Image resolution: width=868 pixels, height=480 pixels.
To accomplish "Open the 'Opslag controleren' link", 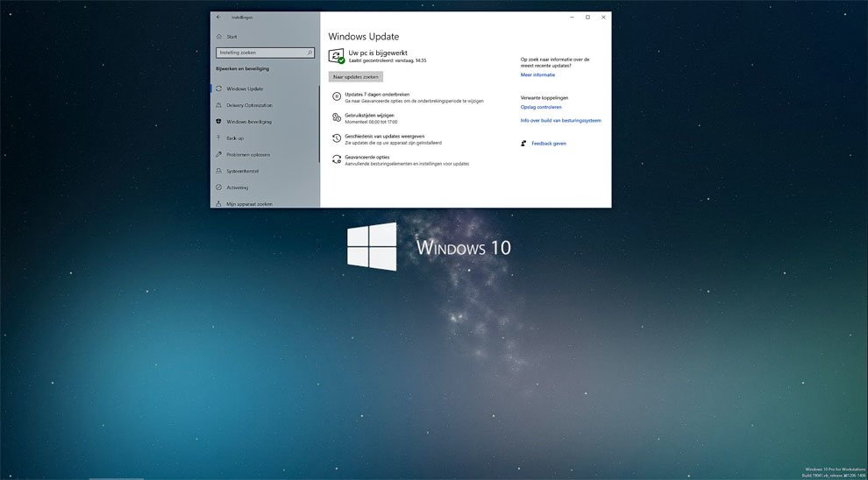I will (541, 107).
